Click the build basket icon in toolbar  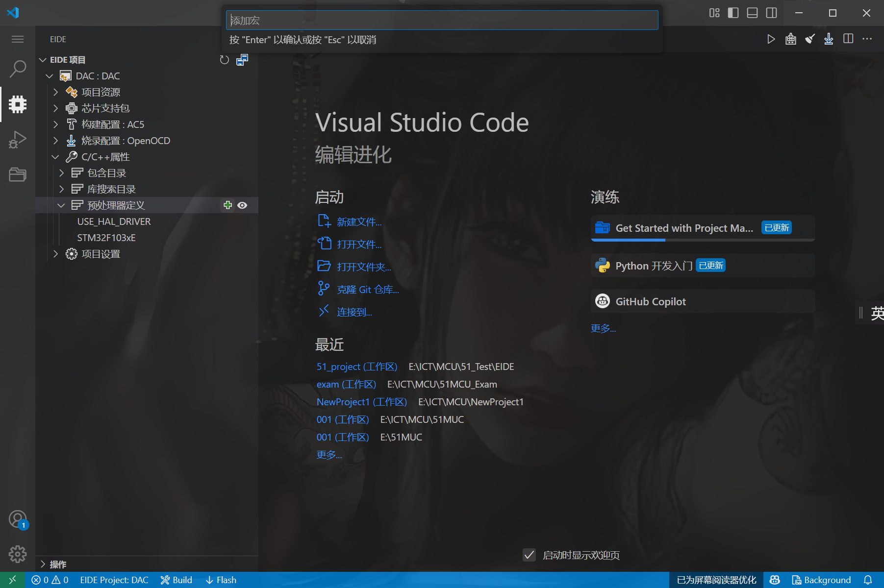click(790, 39)
